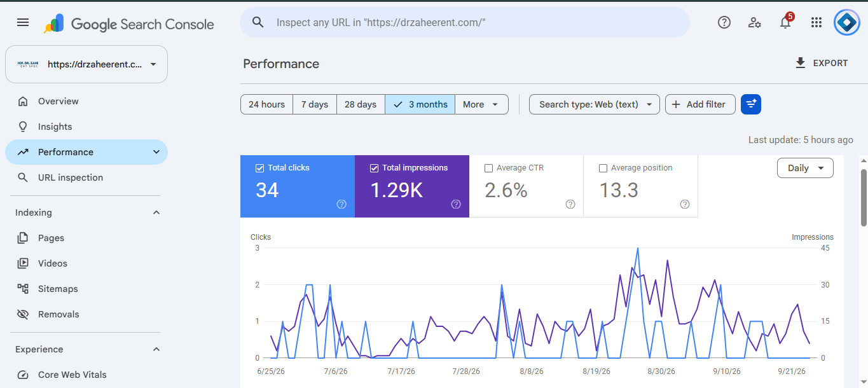Open the Help icon in header

pos(724,22)
